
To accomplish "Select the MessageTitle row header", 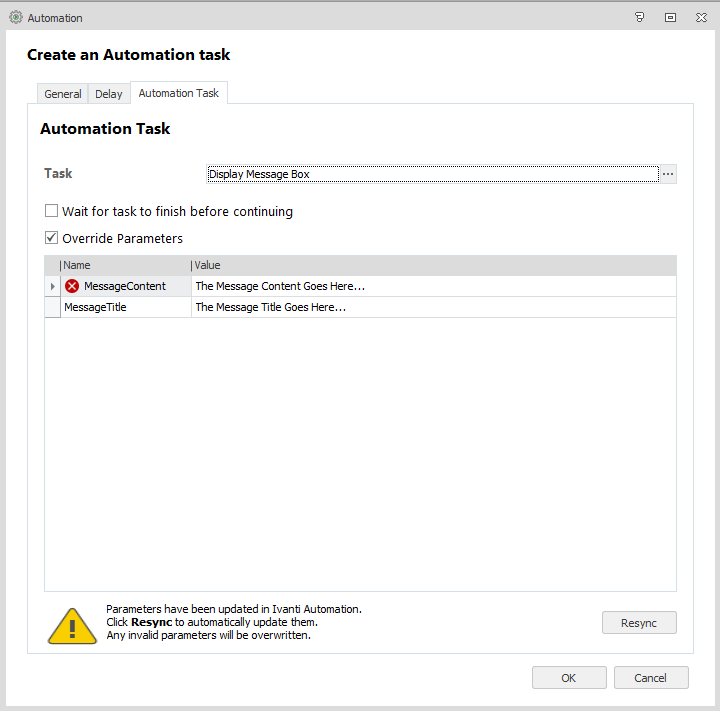I will coord(52,308).
